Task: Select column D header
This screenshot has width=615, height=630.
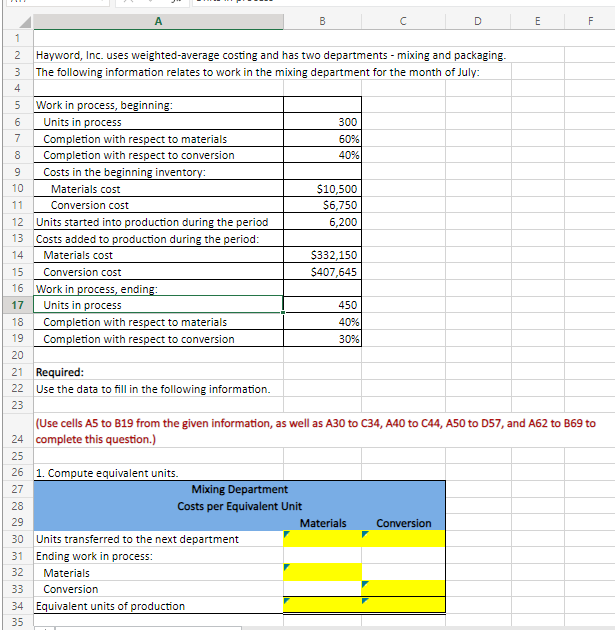Action: click(478, 21)
